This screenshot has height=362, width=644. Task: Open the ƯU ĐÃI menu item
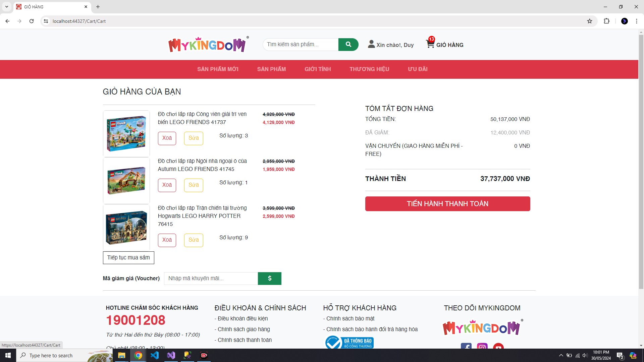418,69
